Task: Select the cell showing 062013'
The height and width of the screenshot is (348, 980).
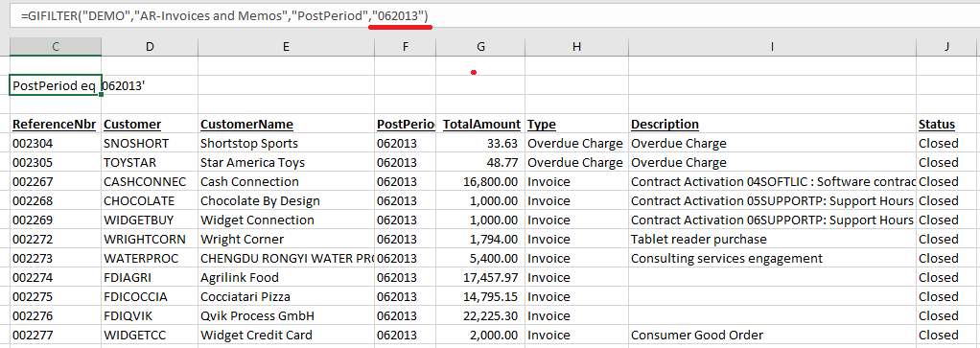Action: click(x=150, y=85)
